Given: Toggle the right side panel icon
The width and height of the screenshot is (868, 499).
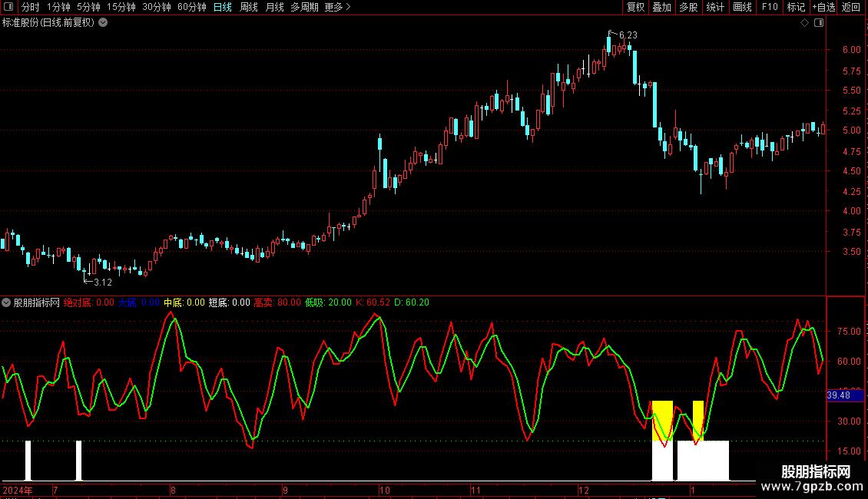Looking at the screenshot, I should (820, 23).
